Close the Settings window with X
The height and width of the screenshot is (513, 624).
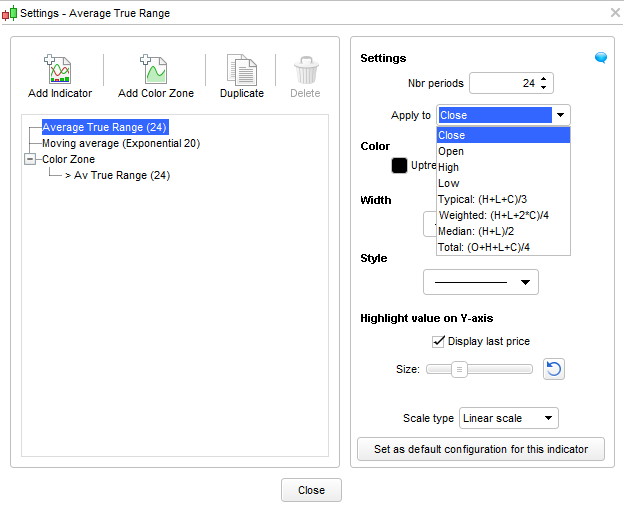point(615,13)
